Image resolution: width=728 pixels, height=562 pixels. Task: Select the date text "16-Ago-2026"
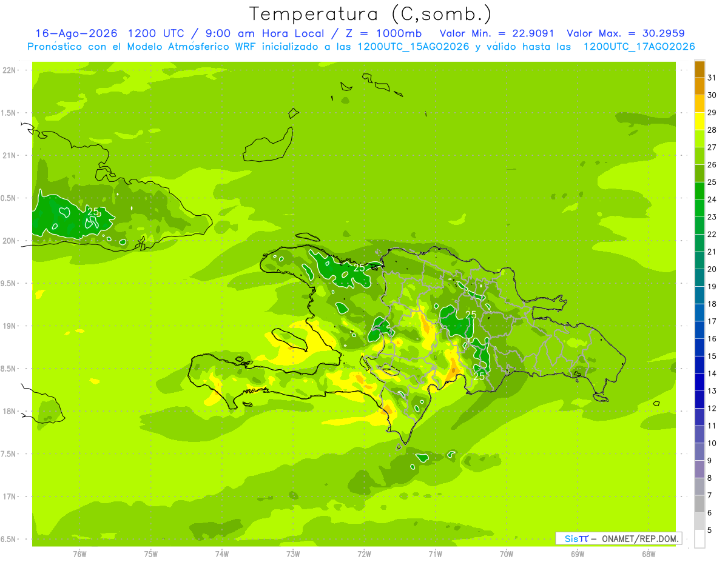click(76, 33)
